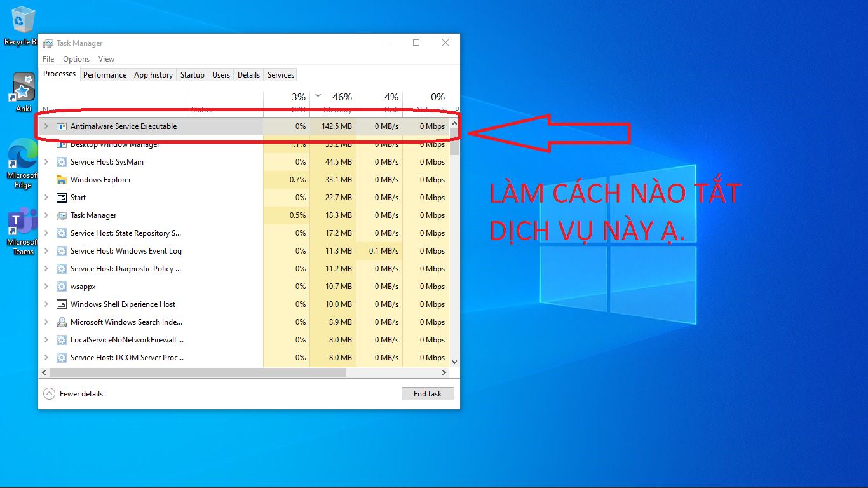Click the Start process icon
868x488 pixels.
point(61,198)
